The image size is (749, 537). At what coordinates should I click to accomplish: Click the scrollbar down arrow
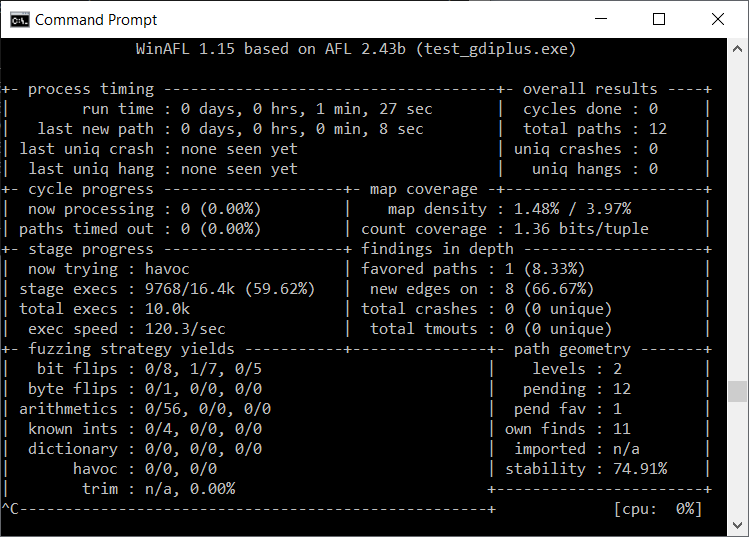coord(737,525)
